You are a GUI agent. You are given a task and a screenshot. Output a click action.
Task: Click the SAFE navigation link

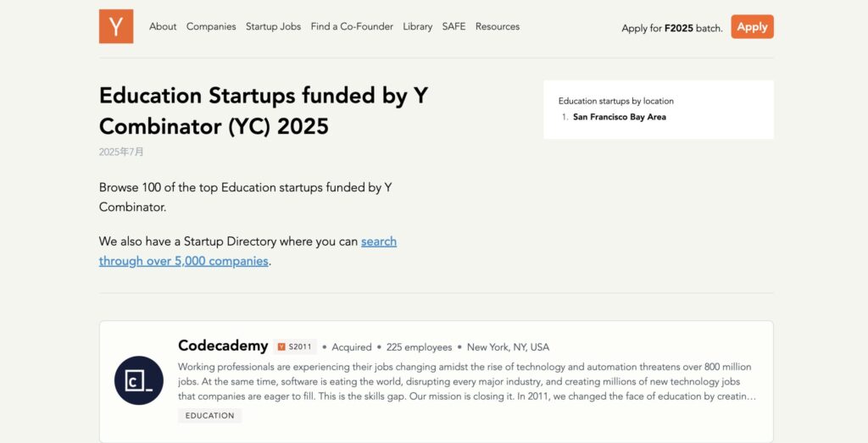(453, 26)
